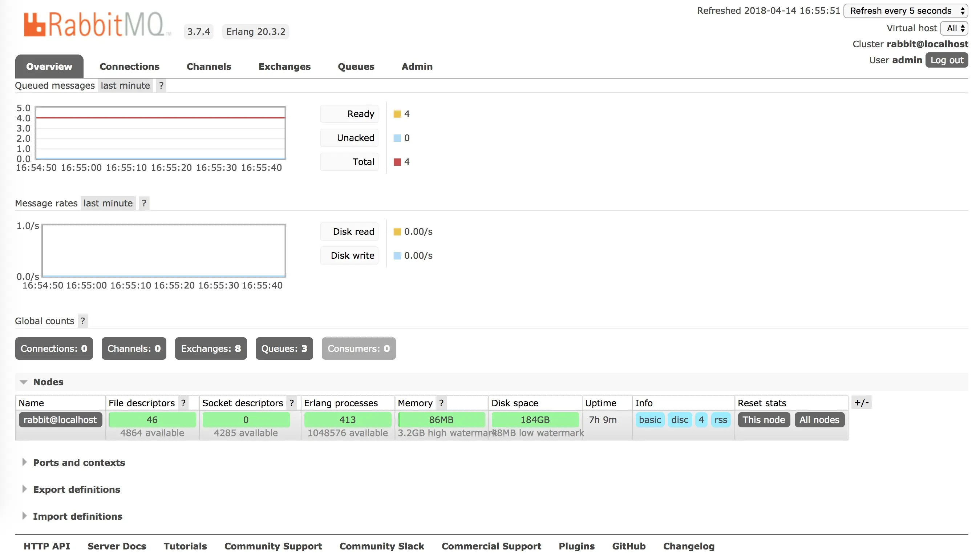The image size is (980, 556).
Task: Expand Export definitions section
Action: 76,489
